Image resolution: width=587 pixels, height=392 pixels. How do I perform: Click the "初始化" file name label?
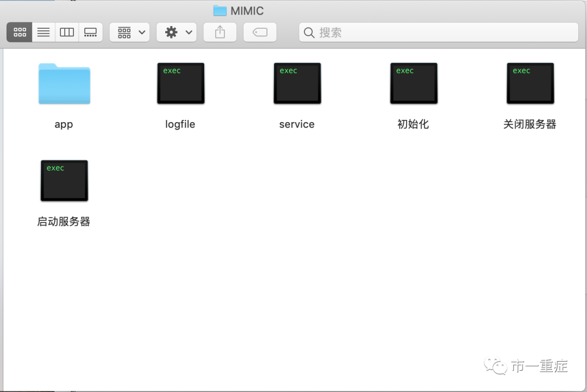tap(413, 124)
